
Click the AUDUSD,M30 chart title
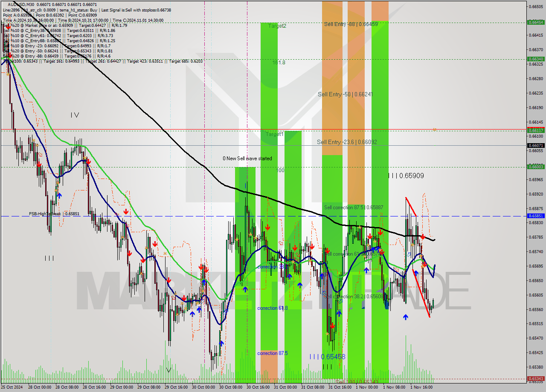(20, 4)
